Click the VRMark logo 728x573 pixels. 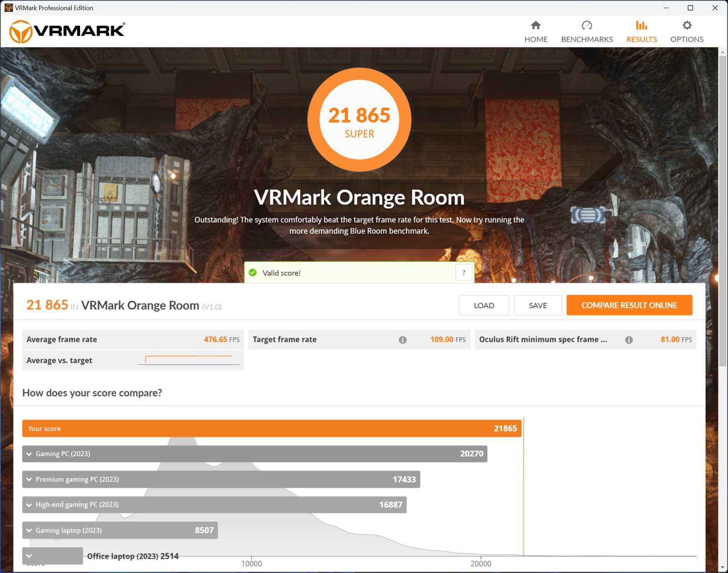[67, 31]
